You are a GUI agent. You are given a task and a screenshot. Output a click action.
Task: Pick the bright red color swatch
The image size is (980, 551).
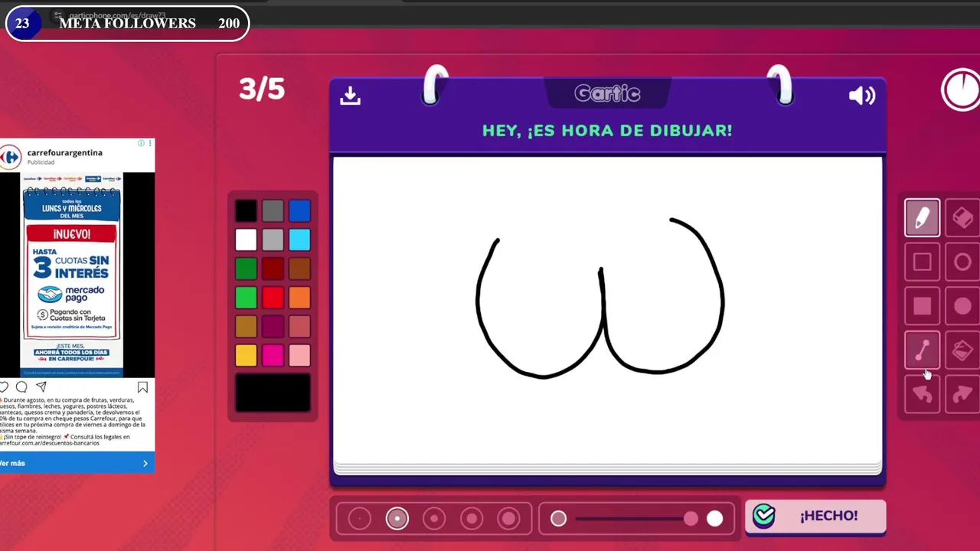273,298
